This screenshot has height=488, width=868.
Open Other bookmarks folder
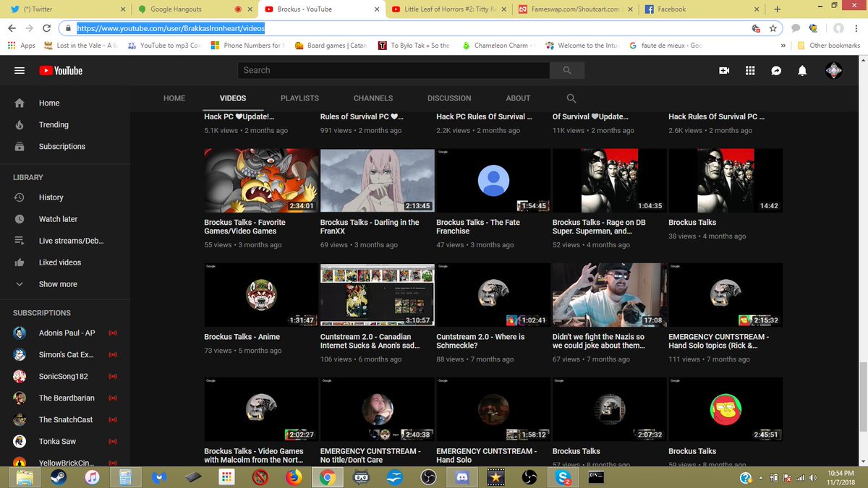(829, 45)
